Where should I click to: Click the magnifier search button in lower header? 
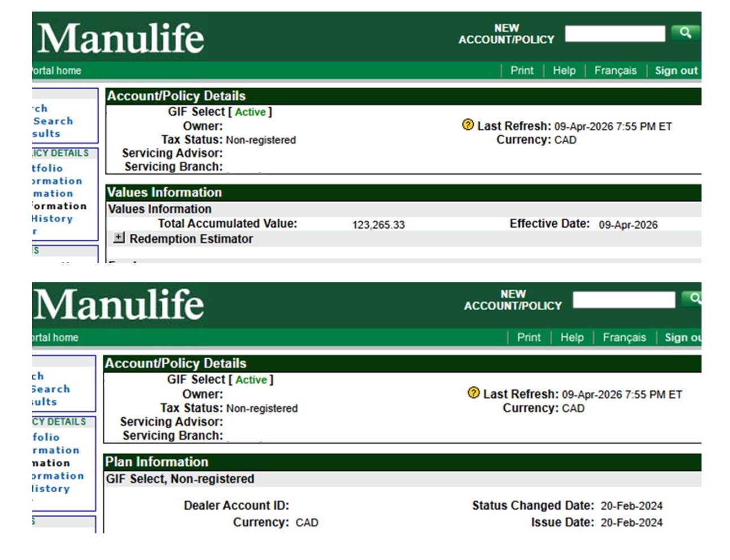pos(692,299)
